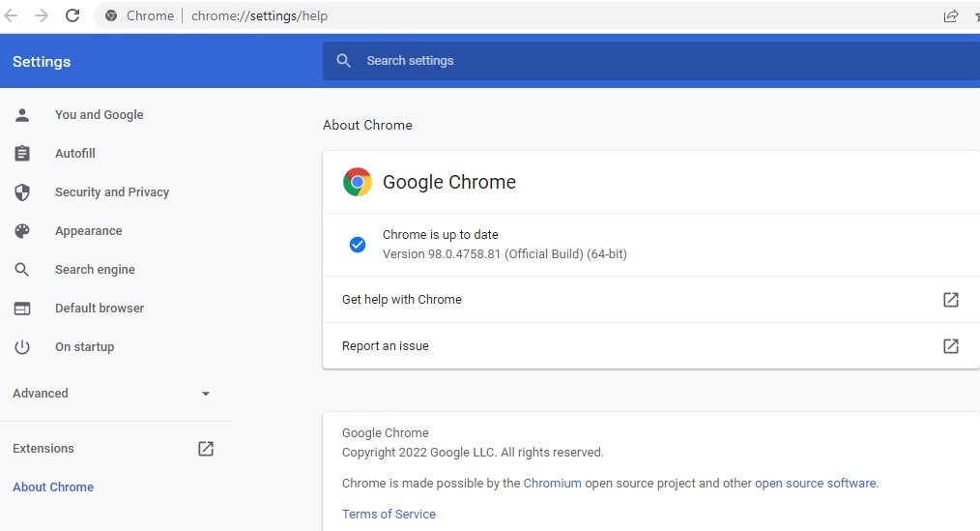Click the magnifier icon beside Search engine
980x531 pixels.
(x=22, y=270)
